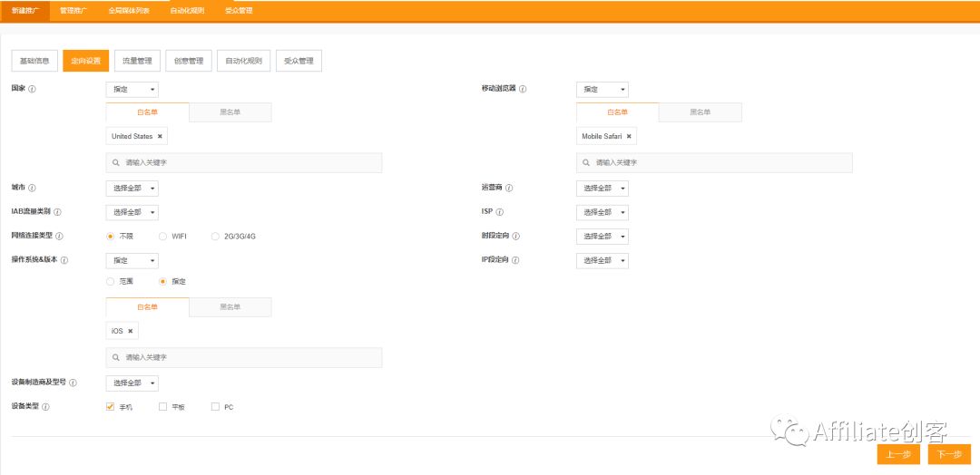Open 自动化规则 in the top orange bar
Viewport: 980px width, 475px height.
[x=187, y=11]
